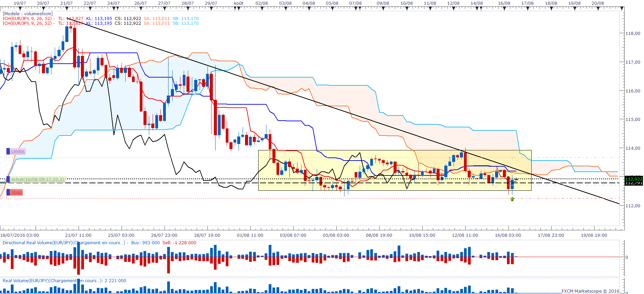
Task: Select the Directional Real Volume(EUR/JPY) indicator label
Action: pyautogui.click(x=64, y=243)
